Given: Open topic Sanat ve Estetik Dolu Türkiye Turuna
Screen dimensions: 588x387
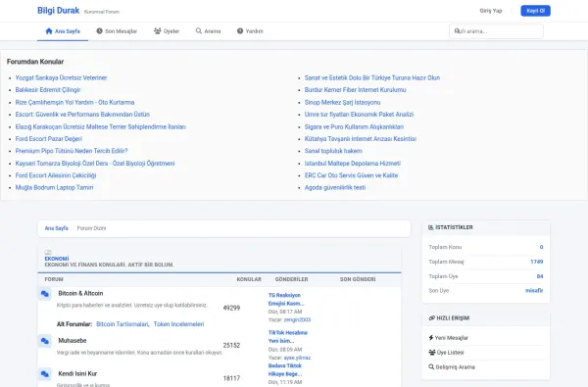Looking at the screenshot, I should click(x=372, y=77).
